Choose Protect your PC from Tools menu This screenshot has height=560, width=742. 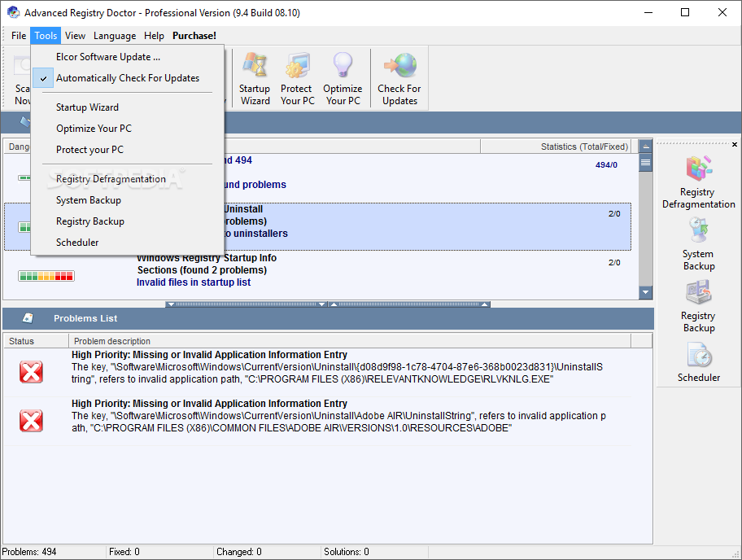coord(127,150)
